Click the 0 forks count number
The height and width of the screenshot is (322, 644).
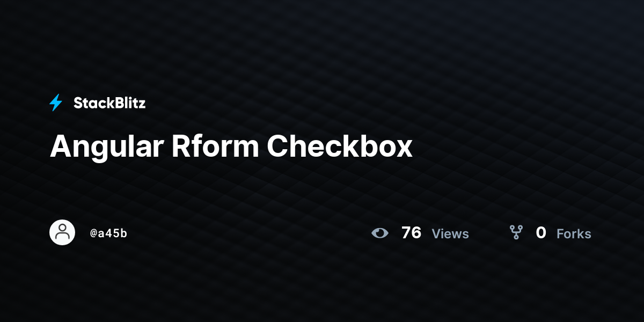tap(541, 233)
